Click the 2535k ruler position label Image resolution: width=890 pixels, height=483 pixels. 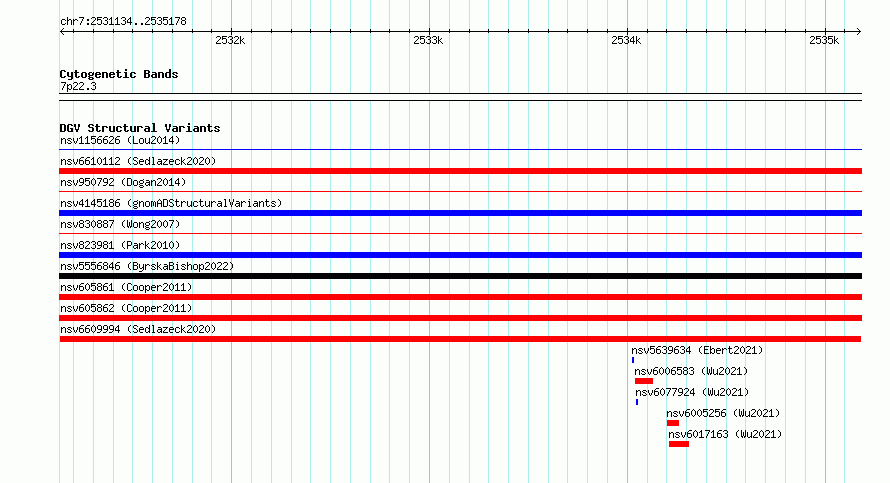point(824,40)
